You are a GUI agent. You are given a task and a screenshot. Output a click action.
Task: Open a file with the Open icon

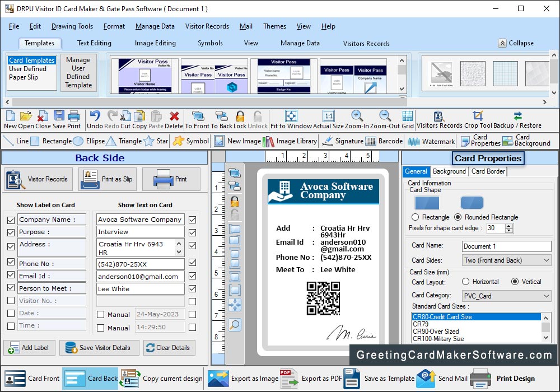point(26,116)
